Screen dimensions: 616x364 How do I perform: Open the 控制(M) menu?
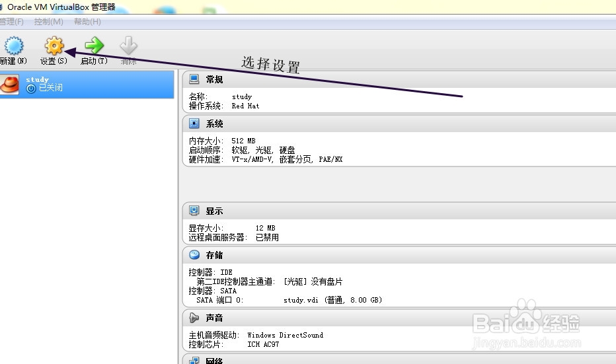48,22
